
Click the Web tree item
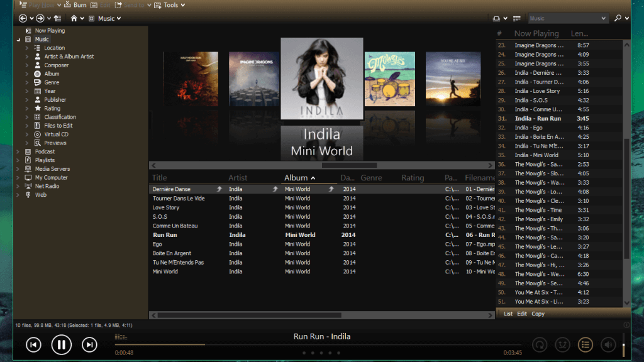tap(41, 195)
